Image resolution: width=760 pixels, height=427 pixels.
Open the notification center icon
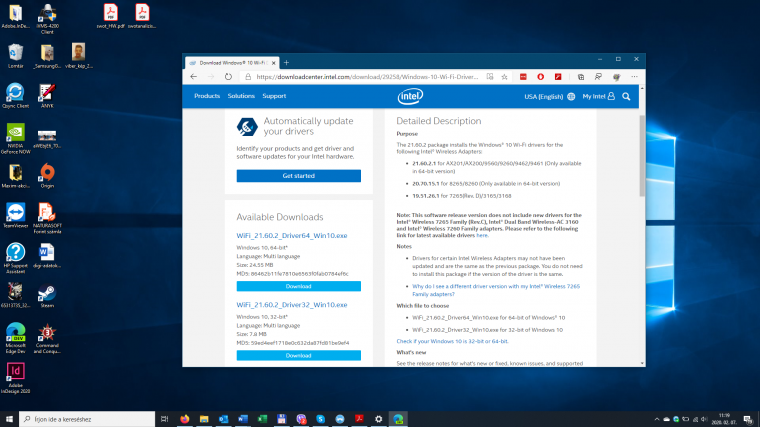[748, 419]
